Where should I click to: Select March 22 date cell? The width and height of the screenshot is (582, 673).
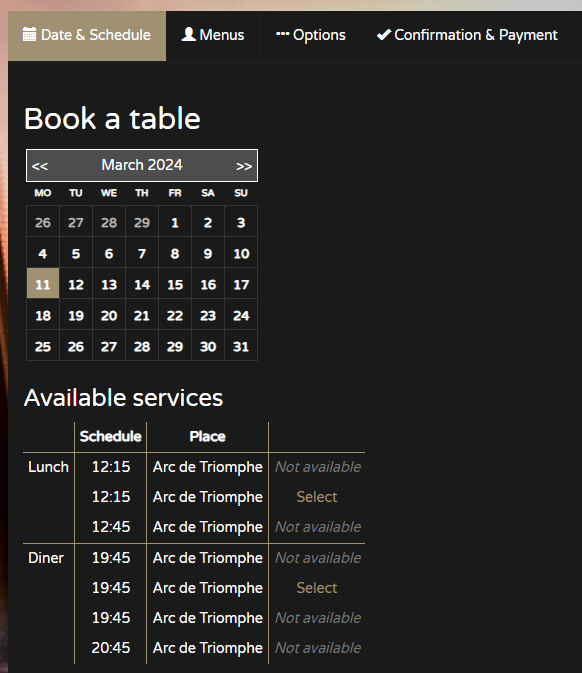(x=175, y=315)
